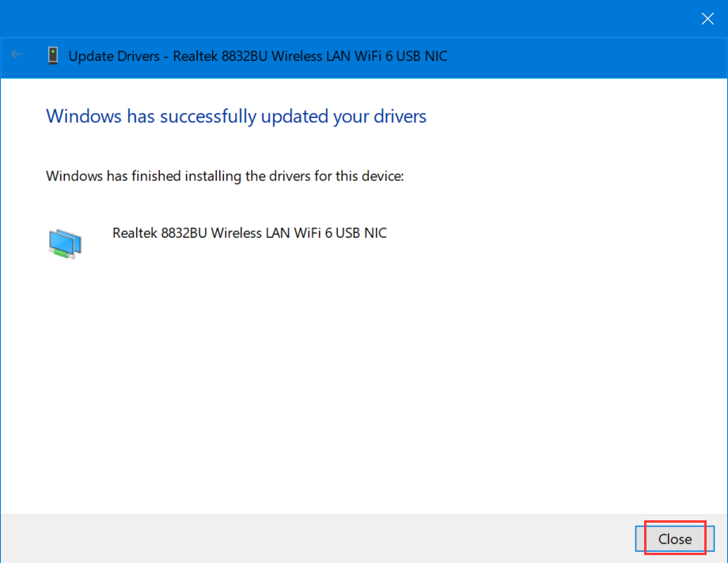Click the "Windows has finished installing the drivers" text
Screen dimensions: 728x563
pyautogui.click(x=225, y=176)
